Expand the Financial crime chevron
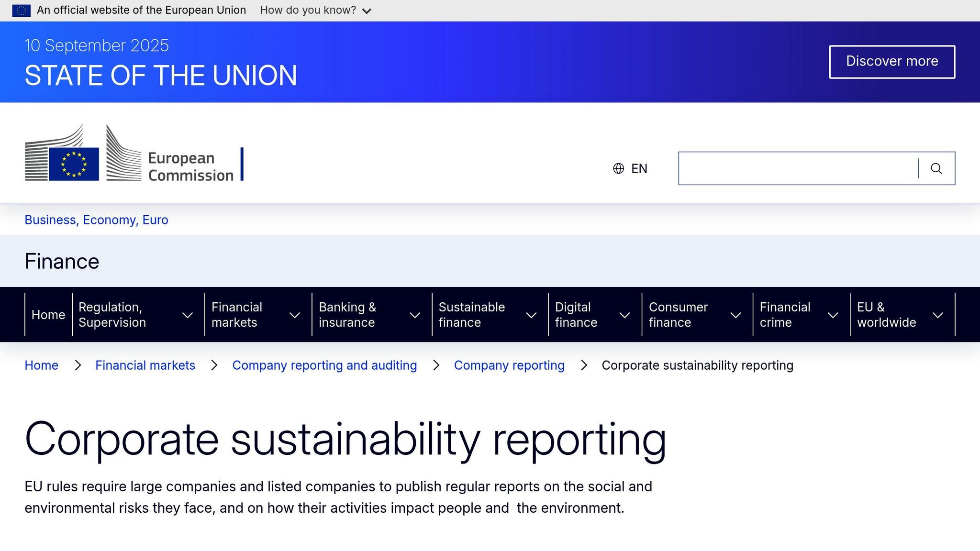 (833, 315)
